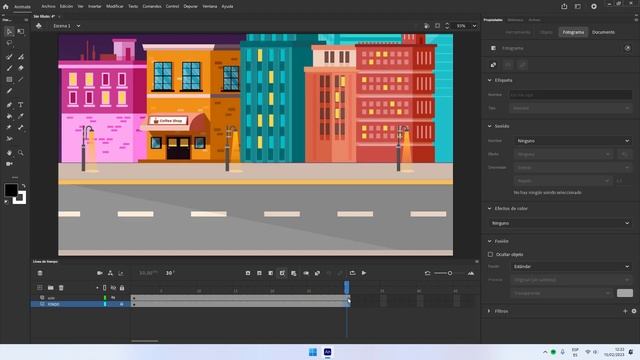
Task: Select the Hand pan tool
Action: tap(9, 153)
